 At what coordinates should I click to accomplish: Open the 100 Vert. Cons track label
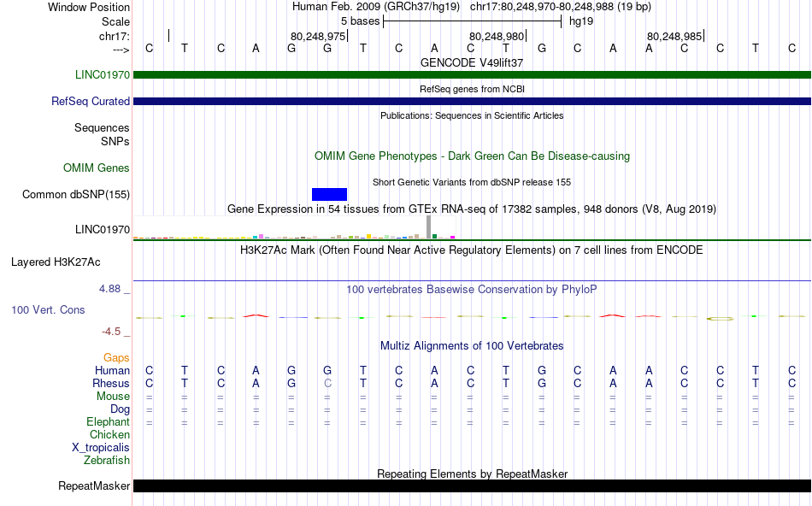pos(48,309)
